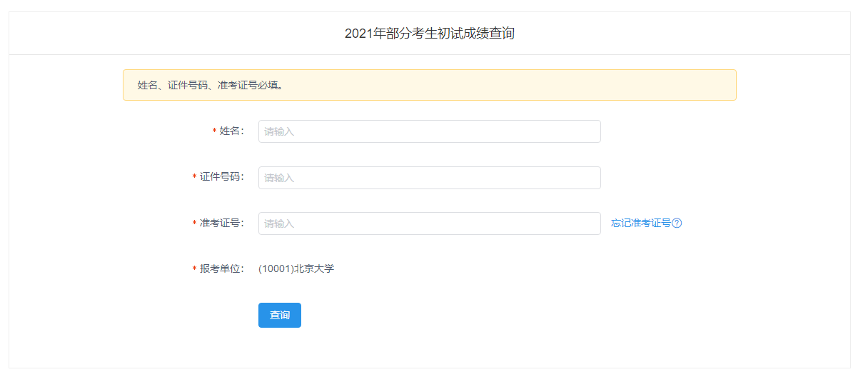The height and width of the screenshot is (377, 868).
Task: Click the 请输入 placeholder in 证件号码 field
Action: (279, 178)
